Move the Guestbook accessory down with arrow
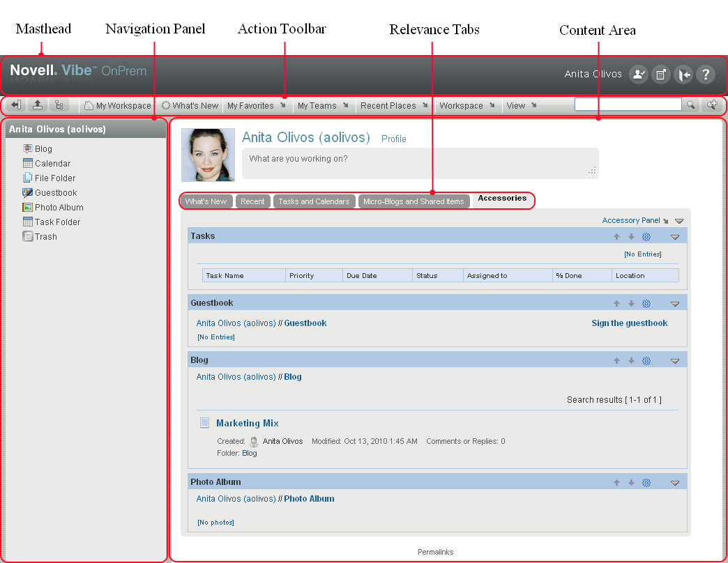 (631, 304)
